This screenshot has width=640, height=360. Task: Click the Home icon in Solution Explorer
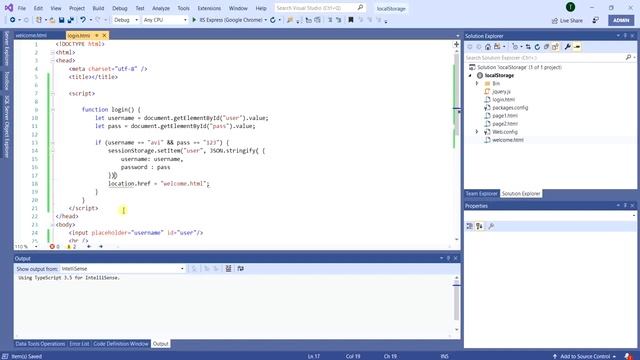coord(488,47)
